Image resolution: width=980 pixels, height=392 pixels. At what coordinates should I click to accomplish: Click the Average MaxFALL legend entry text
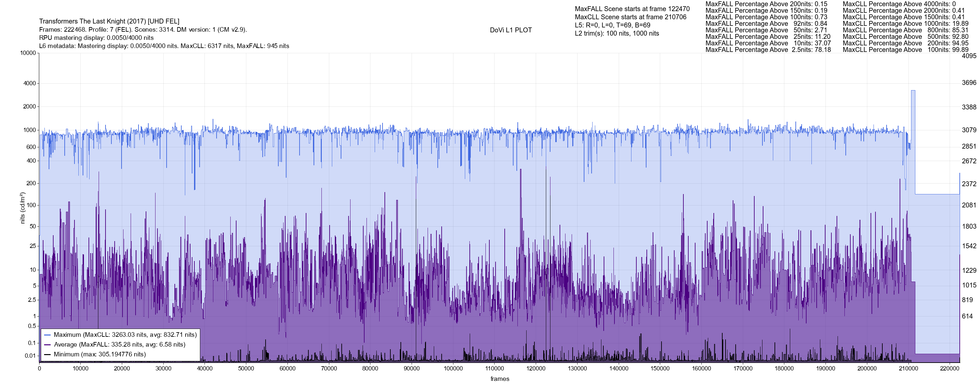point(120,345)
